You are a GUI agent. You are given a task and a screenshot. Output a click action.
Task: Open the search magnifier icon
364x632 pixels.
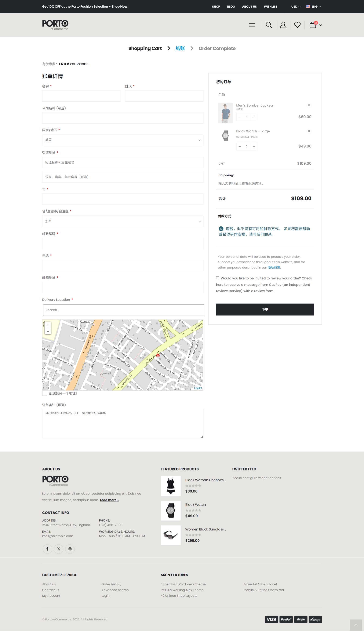pyautogui.click(x=269, y=25)
